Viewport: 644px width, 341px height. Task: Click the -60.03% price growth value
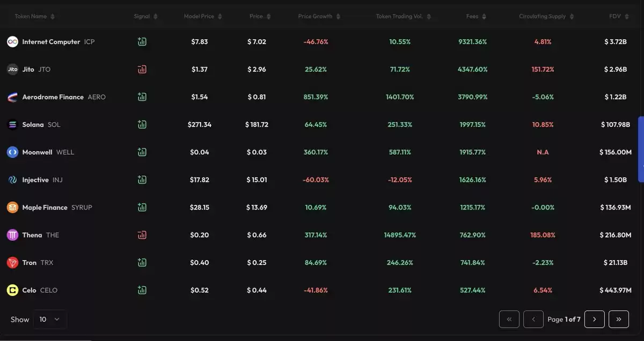316,180
